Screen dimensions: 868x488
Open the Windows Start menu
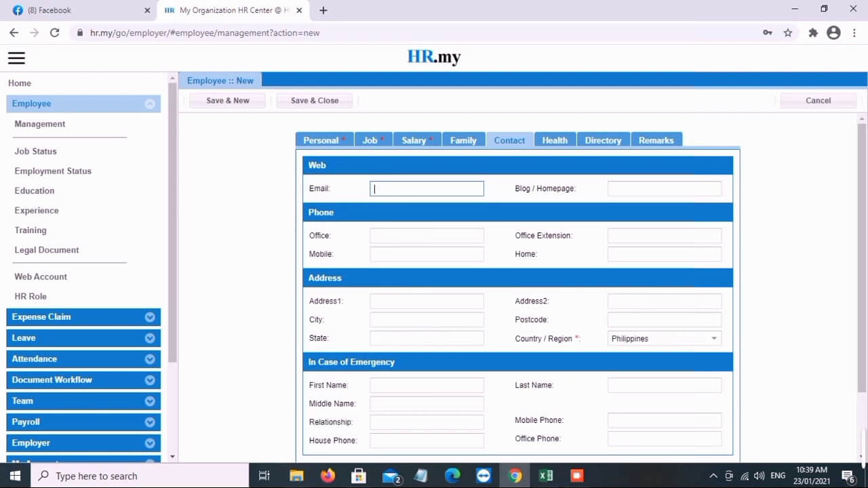[x=14, y=475]
